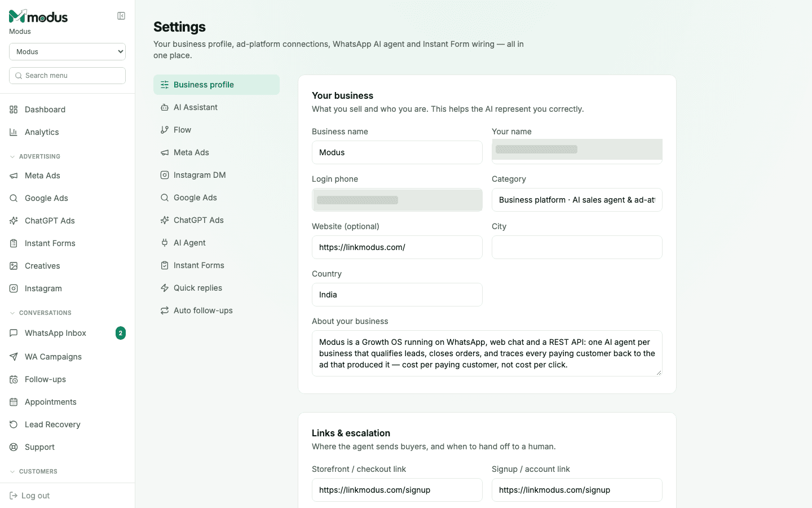Click the WhatsApp Inbox chat icon
This screenshot has height=508, width=812.
[x=14, y=333]
